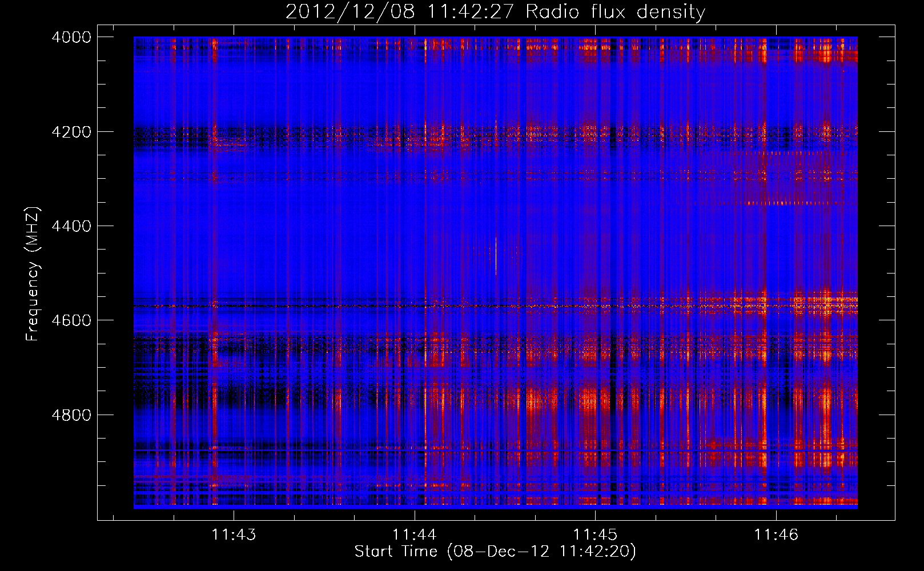Screen dimensions: 924x571
Task: Select the 4600 frequency tick label
Action: (x=71, y=320)
